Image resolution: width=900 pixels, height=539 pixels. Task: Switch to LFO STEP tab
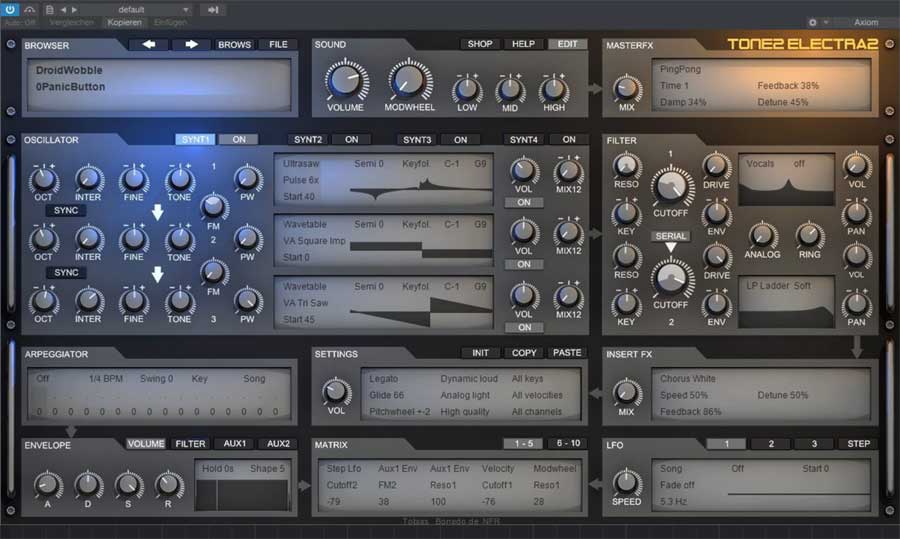[x=858, y=444]
